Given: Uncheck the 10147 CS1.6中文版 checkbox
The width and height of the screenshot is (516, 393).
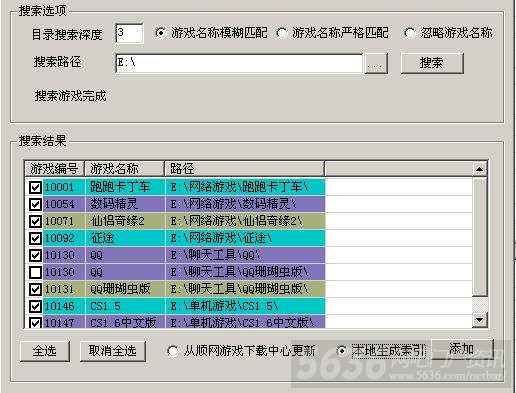Looking at the screenshot, I should [35, 323].
